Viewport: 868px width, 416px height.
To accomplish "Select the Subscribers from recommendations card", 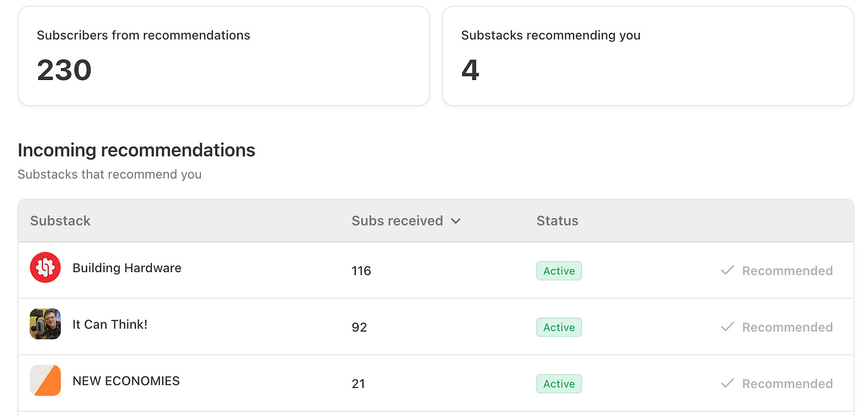I will [224, 56].
